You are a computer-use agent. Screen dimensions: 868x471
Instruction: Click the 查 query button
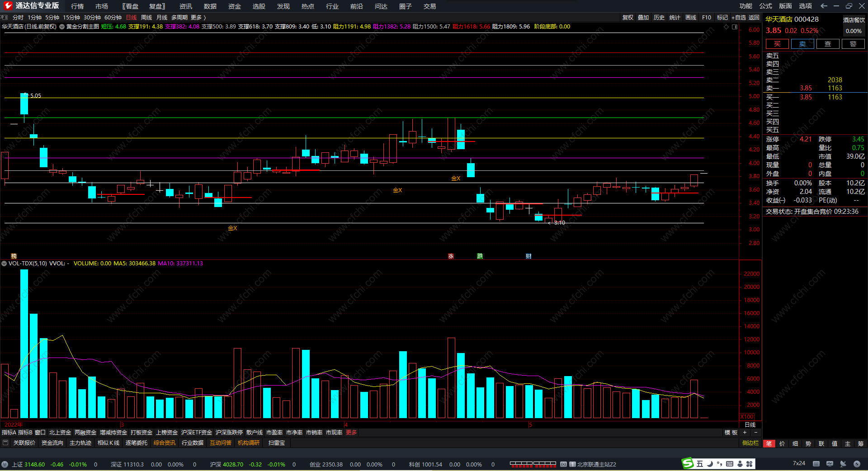click(828, 44)
